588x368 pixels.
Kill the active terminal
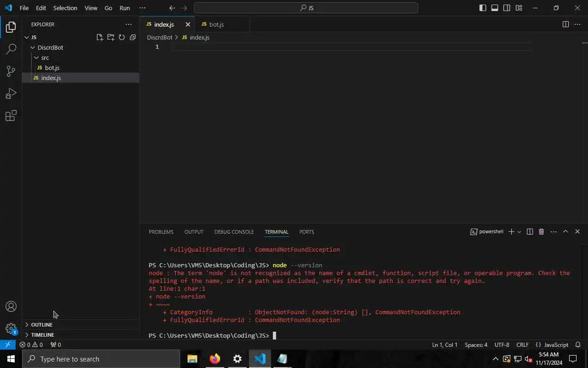(x=541, y=232)
